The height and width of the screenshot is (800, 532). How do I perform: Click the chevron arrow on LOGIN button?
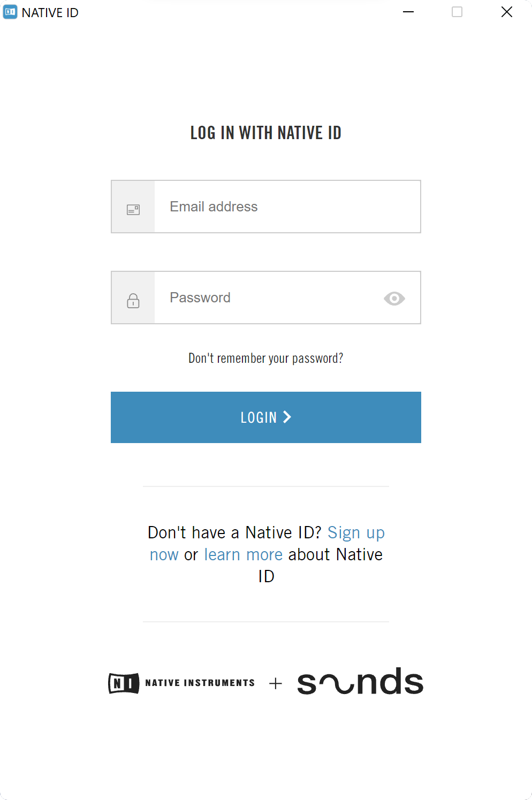[x=287, y=417]
